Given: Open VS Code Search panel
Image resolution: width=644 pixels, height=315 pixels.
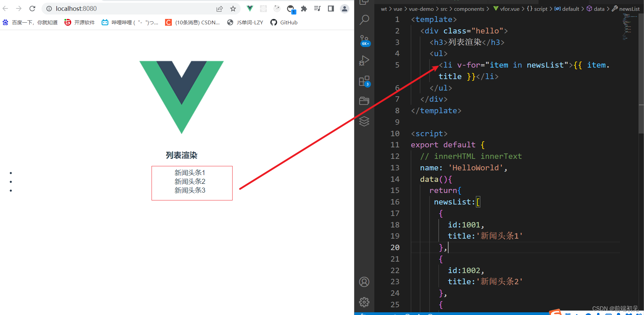Looking at the screenshot, I should 364,20.
